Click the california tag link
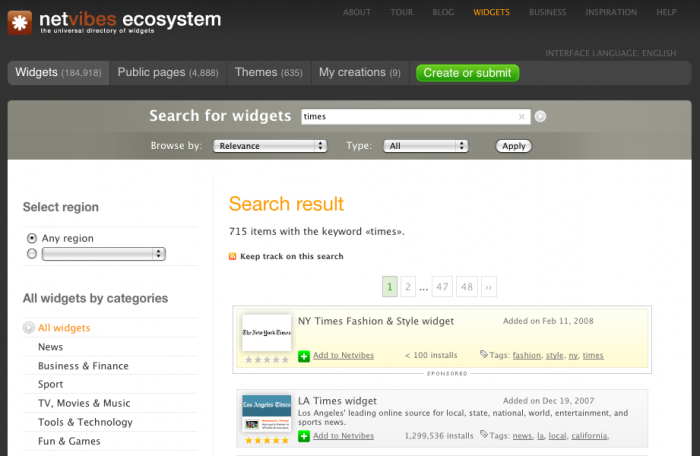 coord(589,436)
